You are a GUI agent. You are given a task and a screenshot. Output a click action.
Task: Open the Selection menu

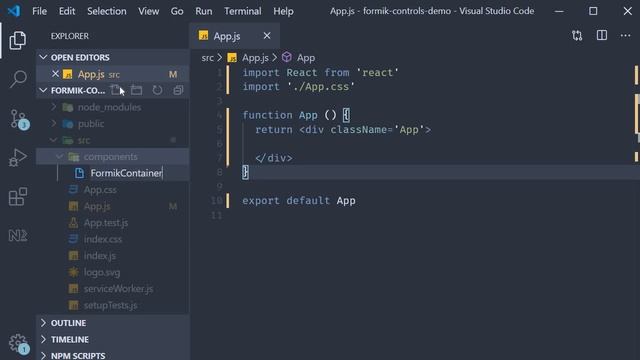point(107,11)
